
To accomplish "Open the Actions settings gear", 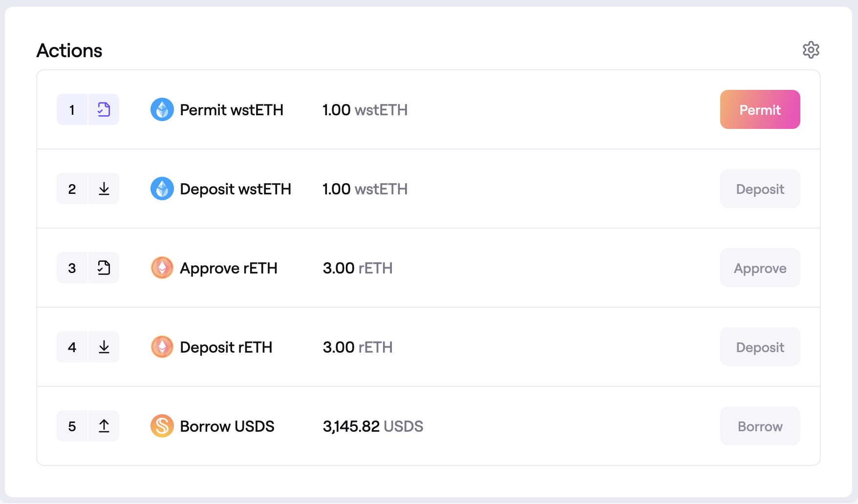I will (x=811, y=50).
